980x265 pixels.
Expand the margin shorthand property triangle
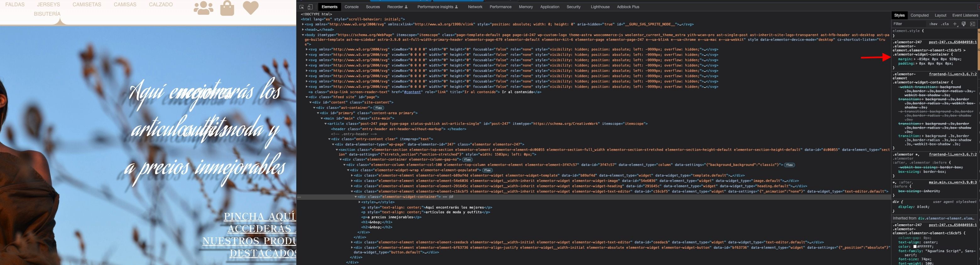[x=915, y=59]
